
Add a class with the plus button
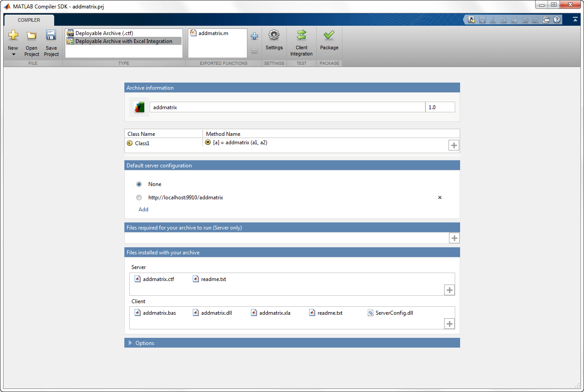(453, 145)
